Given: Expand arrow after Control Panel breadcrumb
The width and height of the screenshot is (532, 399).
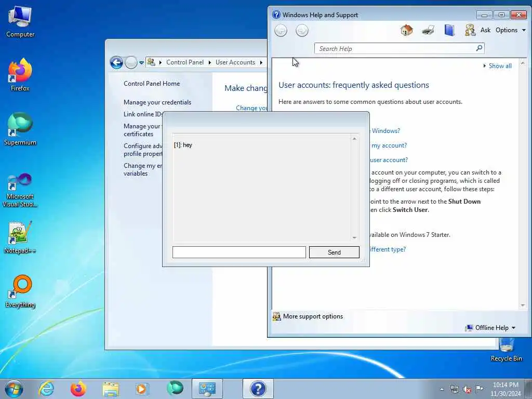Looking at the screenshot, I should (x=210, y=62).
